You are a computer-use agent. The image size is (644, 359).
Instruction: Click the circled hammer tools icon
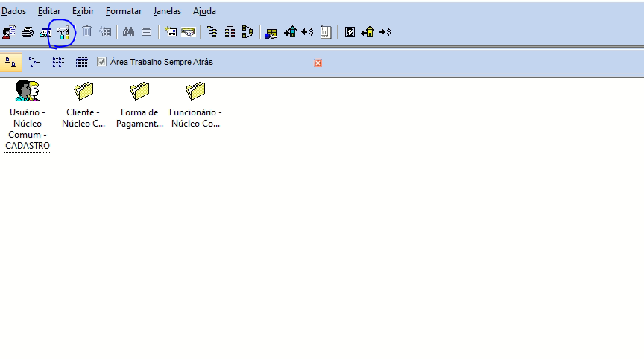pos(63,32)
